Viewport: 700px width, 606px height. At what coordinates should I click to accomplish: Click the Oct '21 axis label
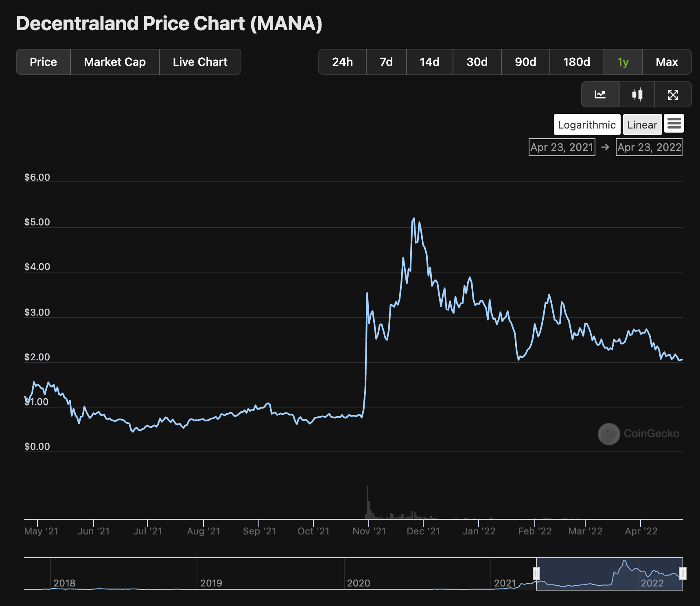(313, 531)
